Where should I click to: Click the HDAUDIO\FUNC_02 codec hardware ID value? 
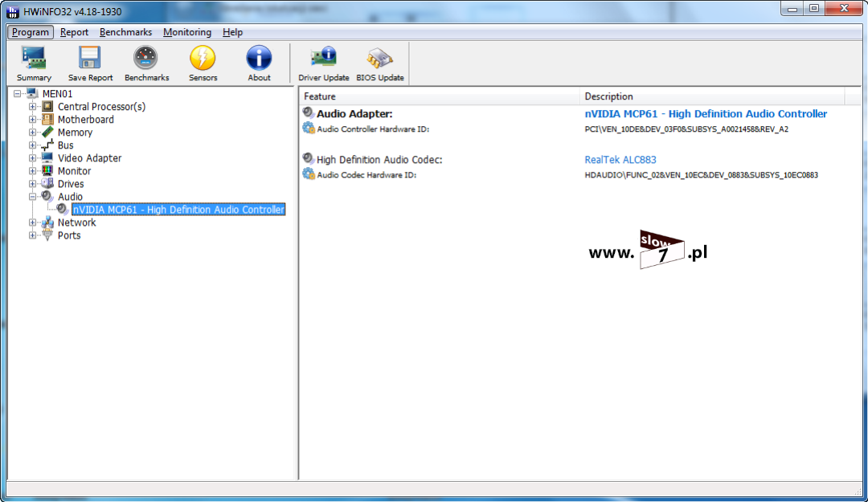click(702, 175)
